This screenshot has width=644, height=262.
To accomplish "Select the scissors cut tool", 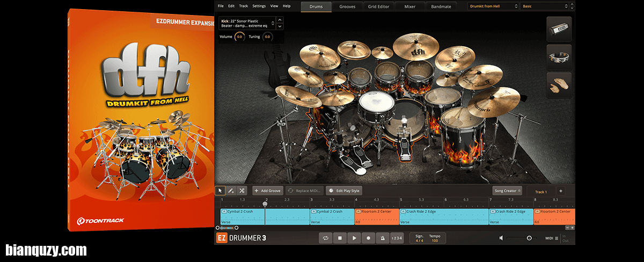I will click(241, 191).
